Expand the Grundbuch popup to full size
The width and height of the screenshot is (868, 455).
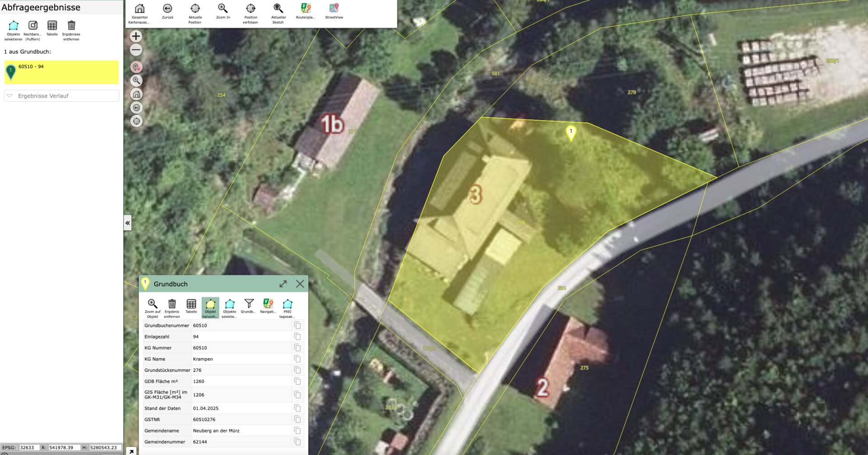click(283, 284)
